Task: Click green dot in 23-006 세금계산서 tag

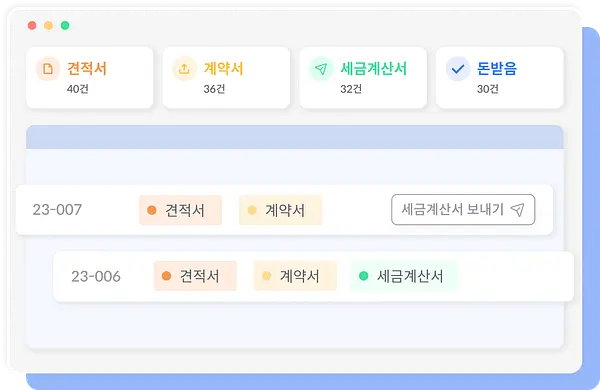Action: click(x=364, y=276)
